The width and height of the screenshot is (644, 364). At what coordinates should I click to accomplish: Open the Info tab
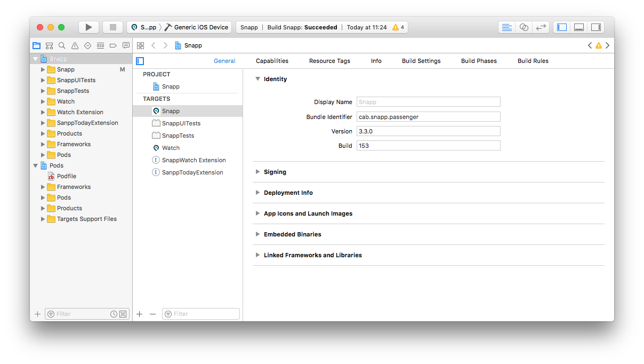(376, 61)
